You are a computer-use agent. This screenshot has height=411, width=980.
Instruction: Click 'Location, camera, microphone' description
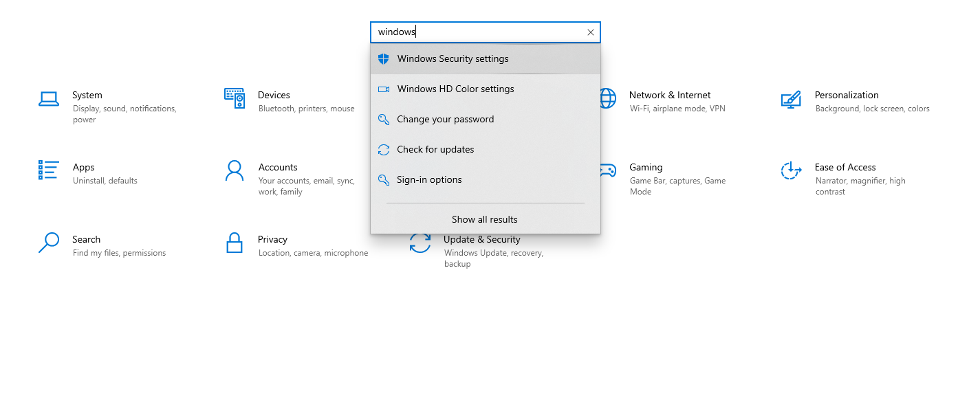(x=314, y=254)
